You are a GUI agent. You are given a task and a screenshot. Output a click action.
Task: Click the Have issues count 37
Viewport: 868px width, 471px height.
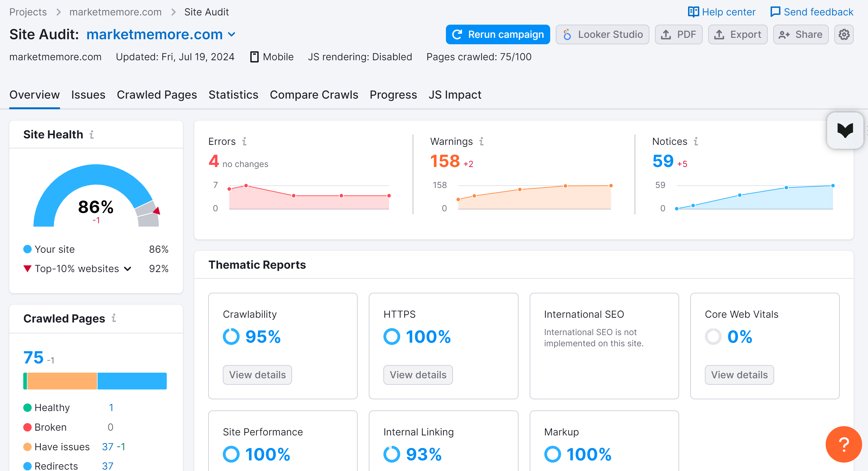(x=108, y=447)
